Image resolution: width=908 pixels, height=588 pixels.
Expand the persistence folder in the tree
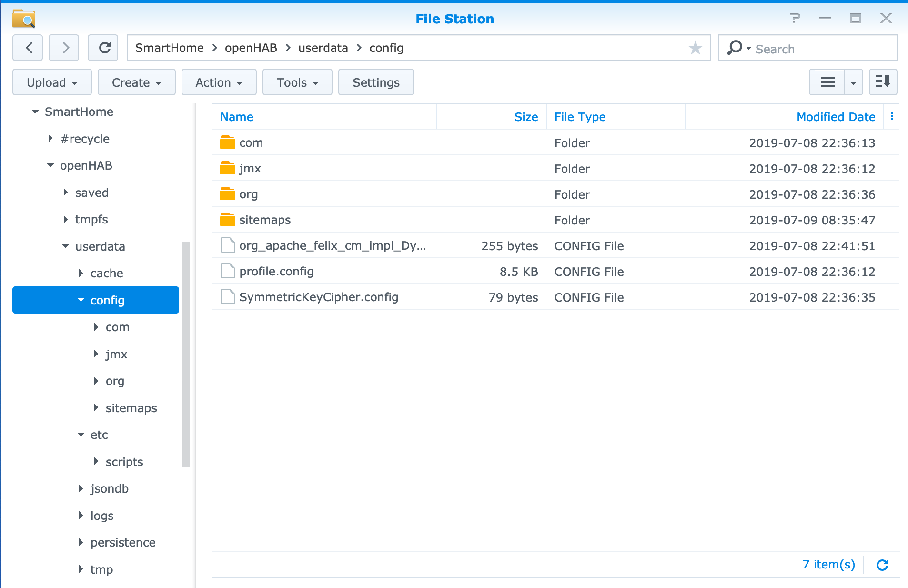(x=81, y=542)
